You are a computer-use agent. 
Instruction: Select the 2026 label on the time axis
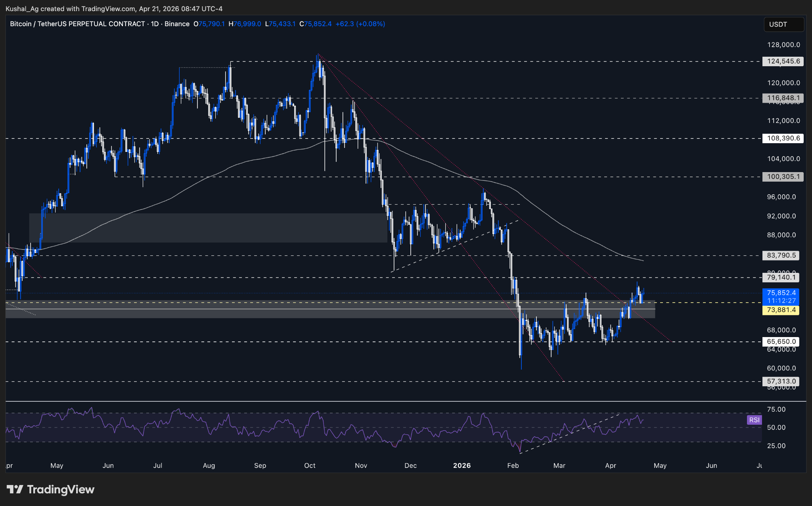(461, 466)
